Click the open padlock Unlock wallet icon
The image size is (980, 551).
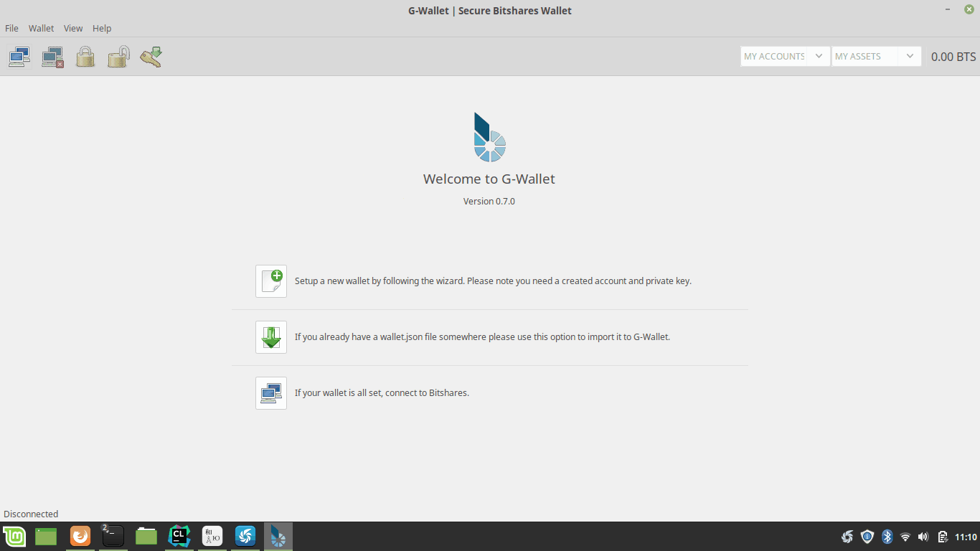click(118, 57)
